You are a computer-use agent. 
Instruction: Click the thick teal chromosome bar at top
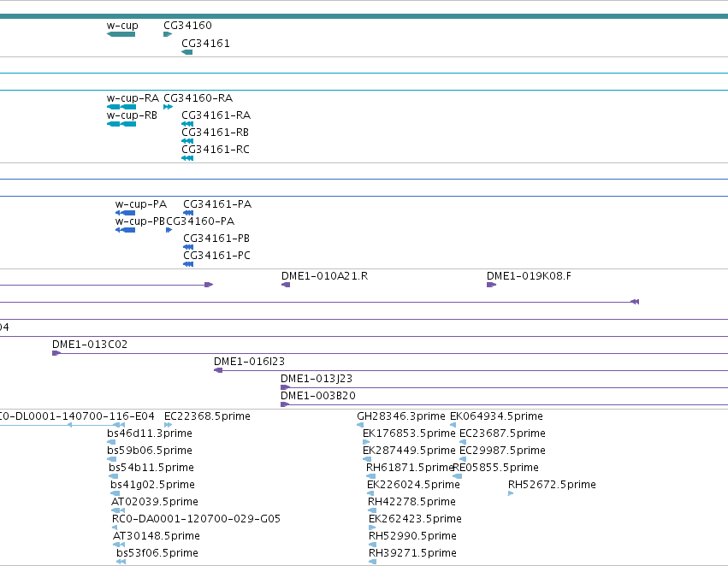[x=364, y=16]
